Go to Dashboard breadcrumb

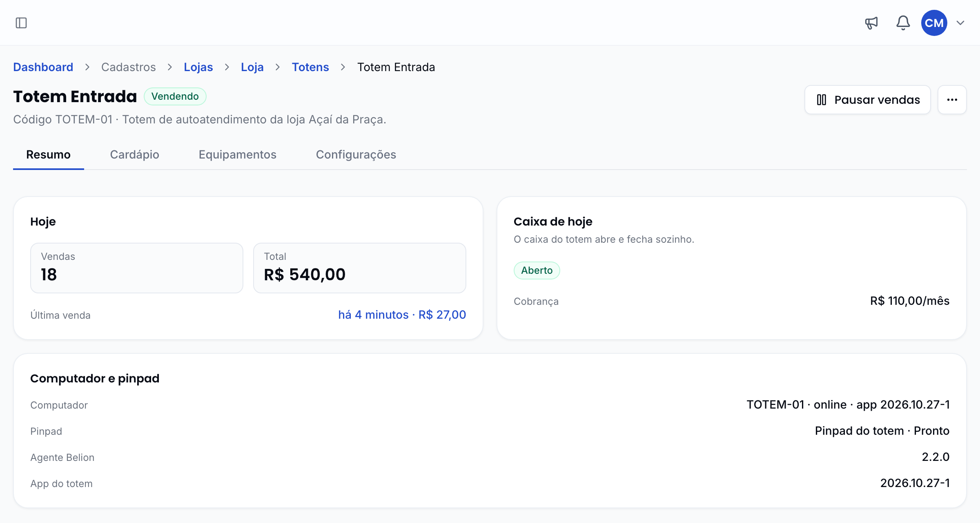coord(43,67)
